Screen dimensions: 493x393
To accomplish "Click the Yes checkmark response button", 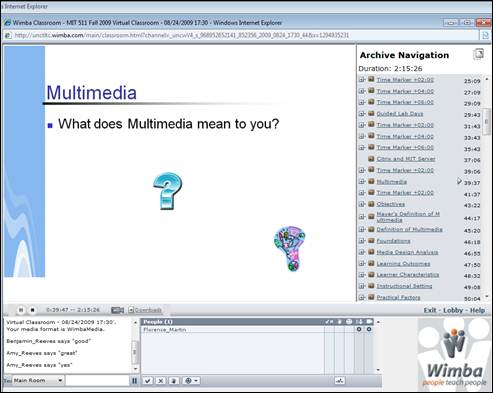I will click(x=148, y=381).
